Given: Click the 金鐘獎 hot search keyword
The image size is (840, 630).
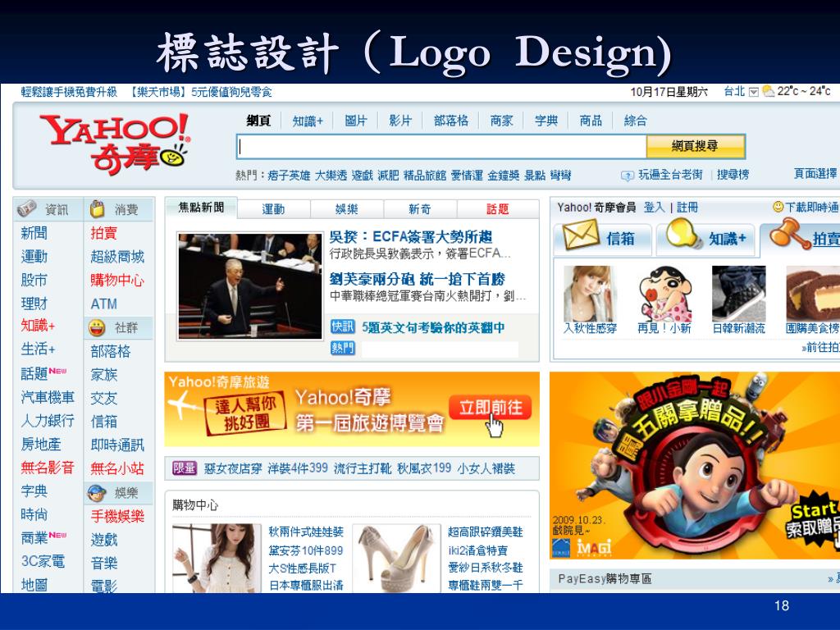Looking at the screenshot, I should 503,176.
